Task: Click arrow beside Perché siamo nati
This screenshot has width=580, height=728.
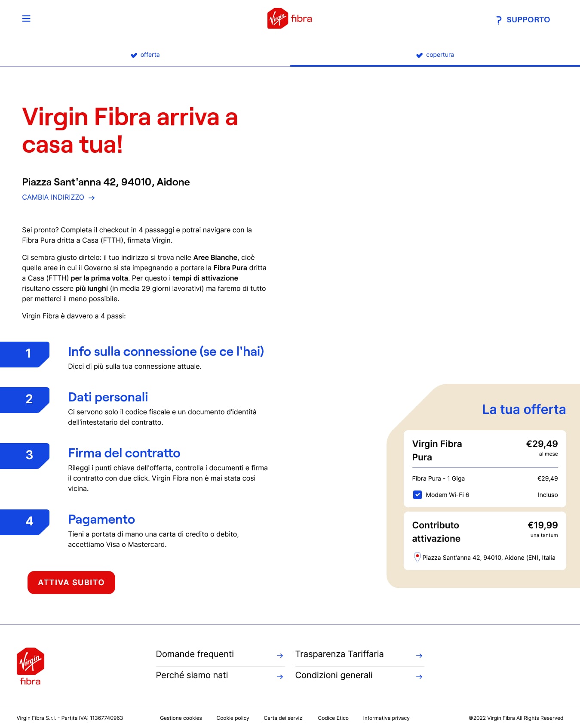Action: [x=280, y=677]
